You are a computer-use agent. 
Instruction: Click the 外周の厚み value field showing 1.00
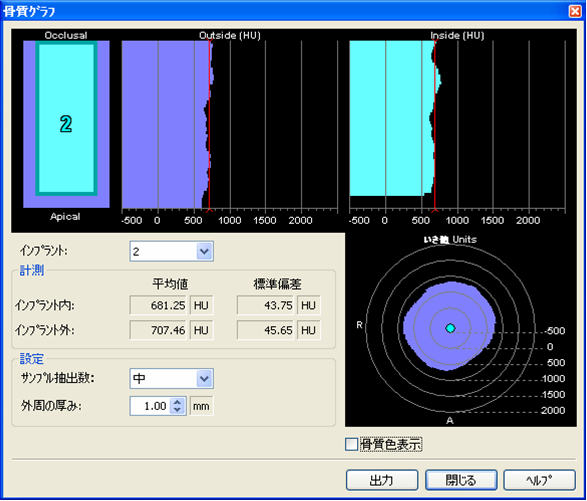click(150, 406)
